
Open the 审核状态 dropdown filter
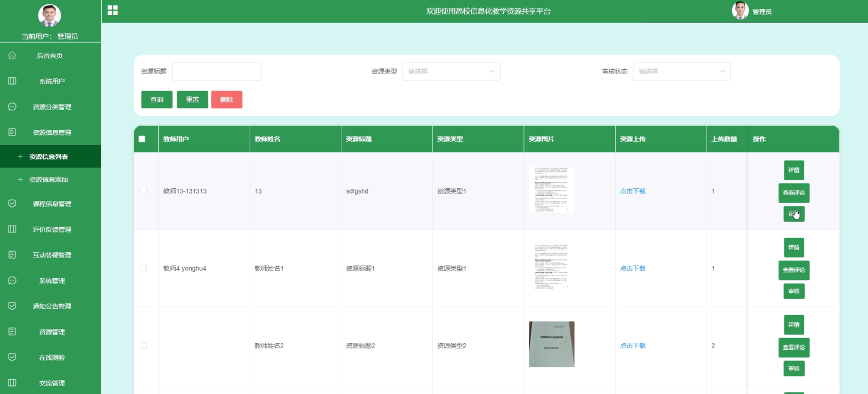(x=682, y=71)
